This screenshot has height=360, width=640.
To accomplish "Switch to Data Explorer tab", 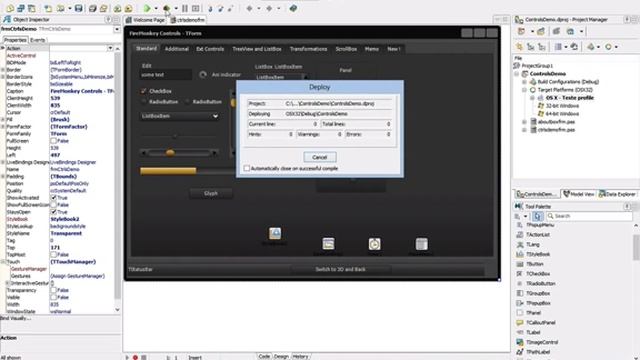I will [617, 194].
